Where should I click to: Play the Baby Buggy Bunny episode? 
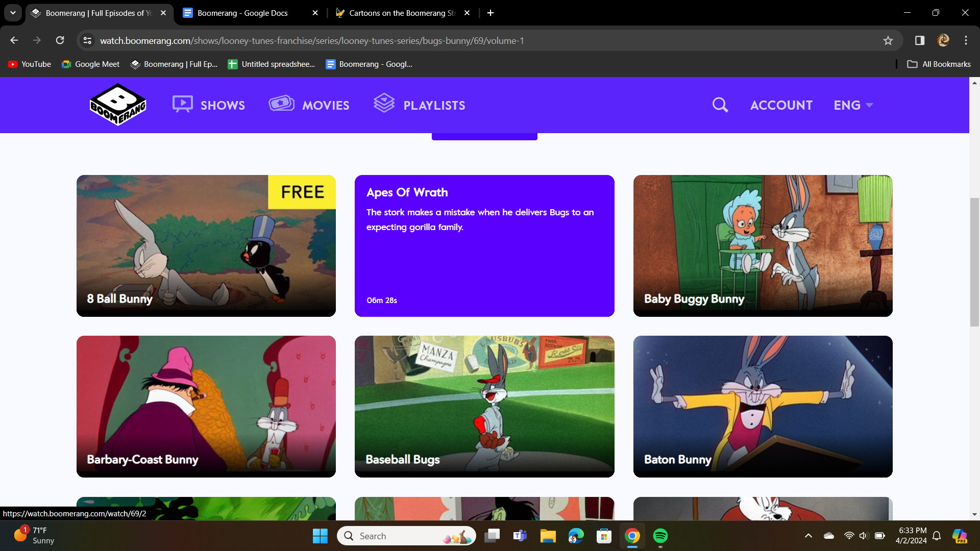point(763,245)
